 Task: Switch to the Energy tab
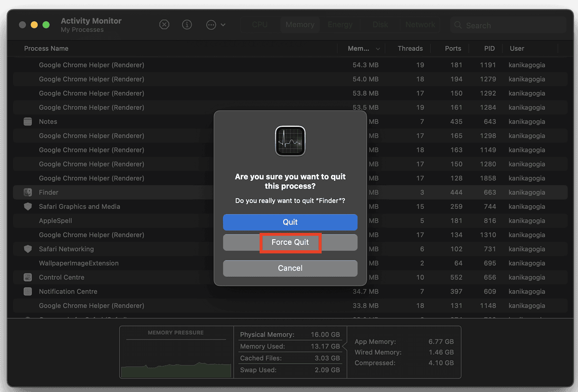pyautogui.click(x=340, y=25)
